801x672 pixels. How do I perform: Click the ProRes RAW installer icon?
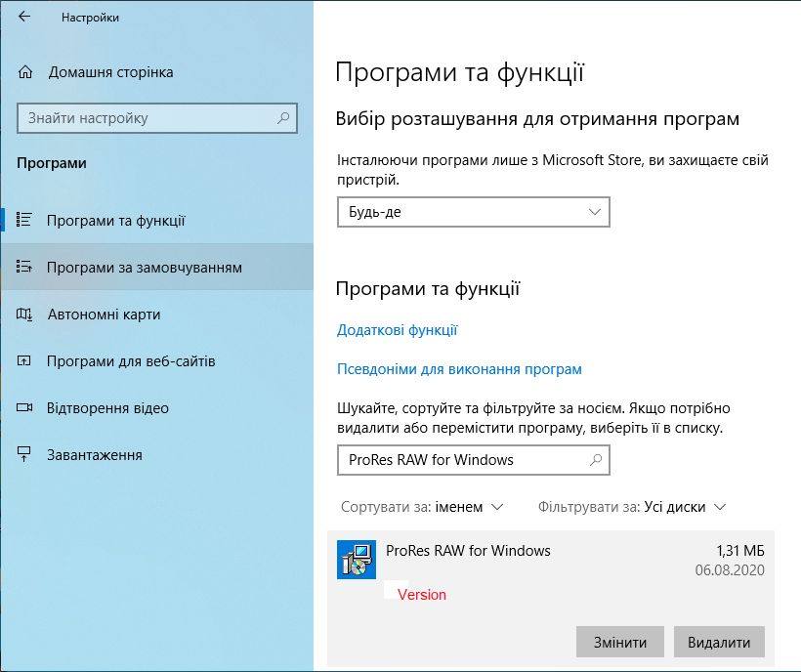coord(357,560)
